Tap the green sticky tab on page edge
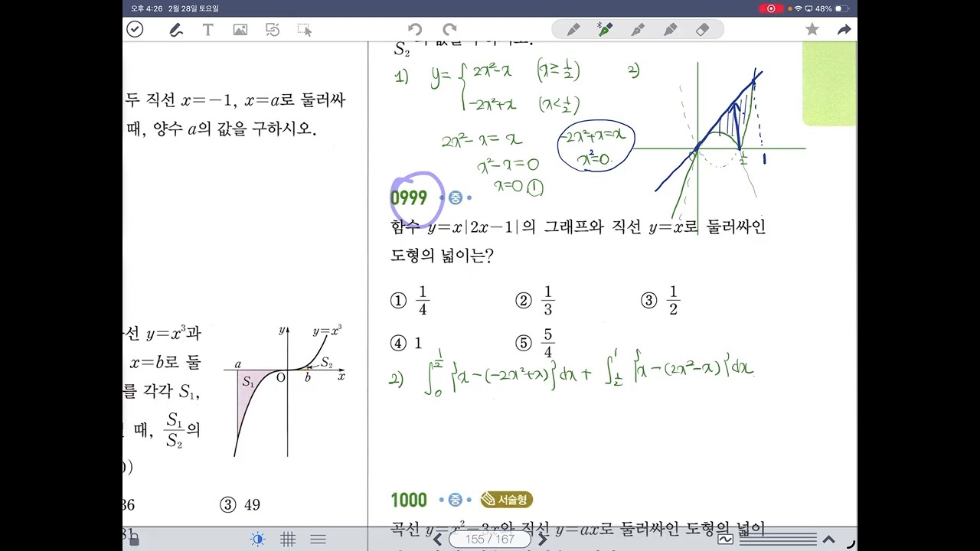 [x=829, y=83]
